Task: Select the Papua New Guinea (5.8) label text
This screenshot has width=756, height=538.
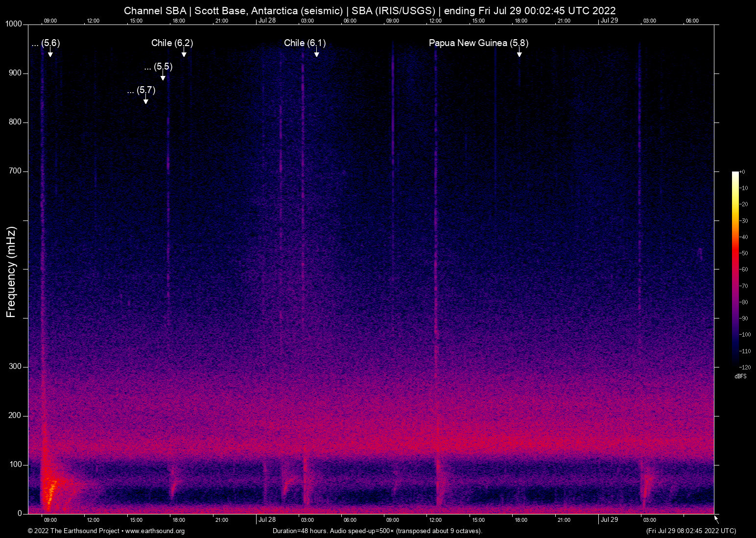Action: 478,43
